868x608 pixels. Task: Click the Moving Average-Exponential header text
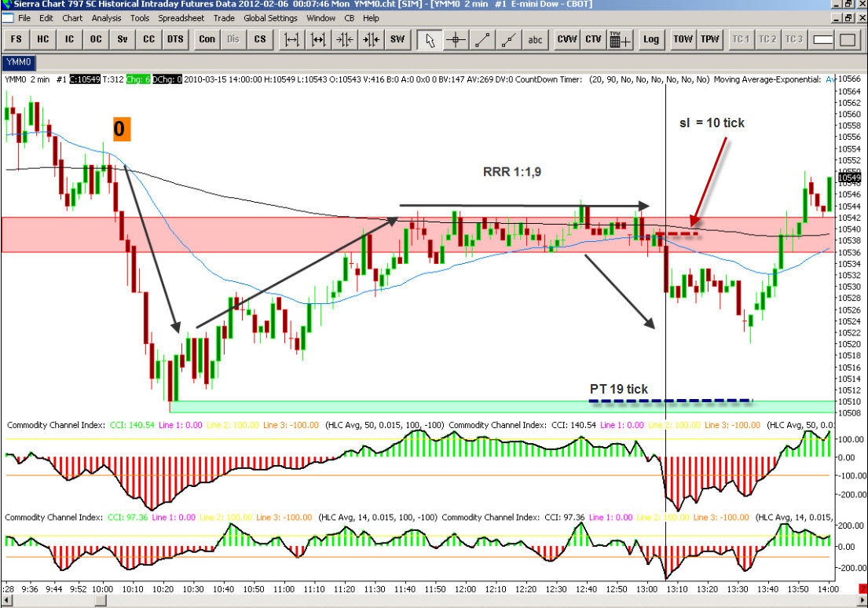coord(767,79)
